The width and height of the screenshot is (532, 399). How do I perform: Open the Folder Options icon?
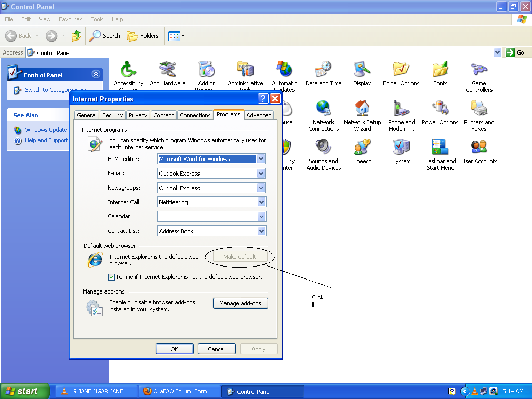[x=401, y=74]
